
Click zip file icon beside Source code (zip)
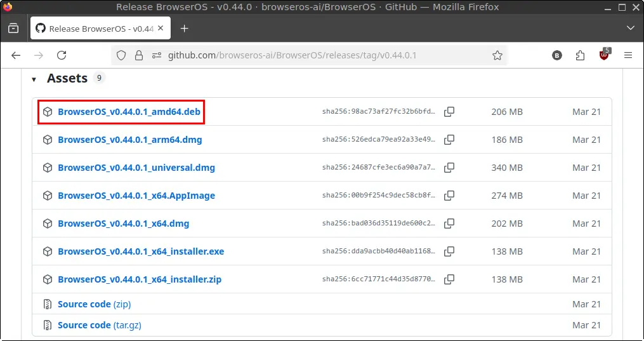coord(48,304)
